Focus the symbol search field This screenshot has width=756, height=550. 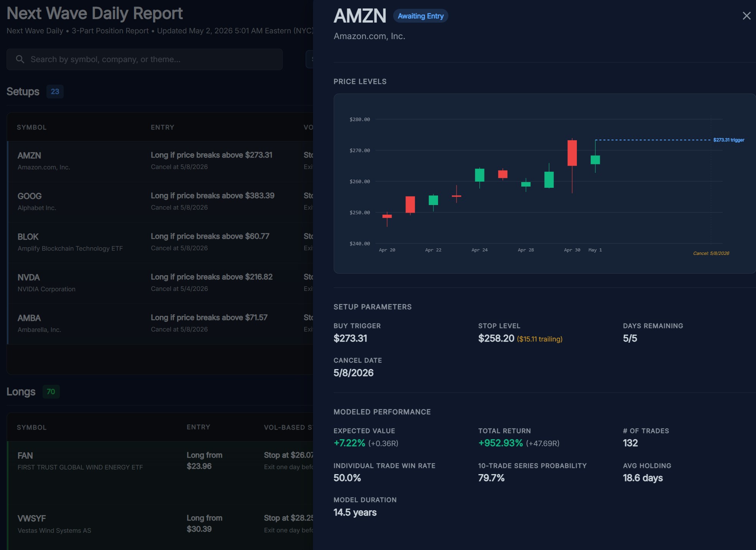coord(145,59)
